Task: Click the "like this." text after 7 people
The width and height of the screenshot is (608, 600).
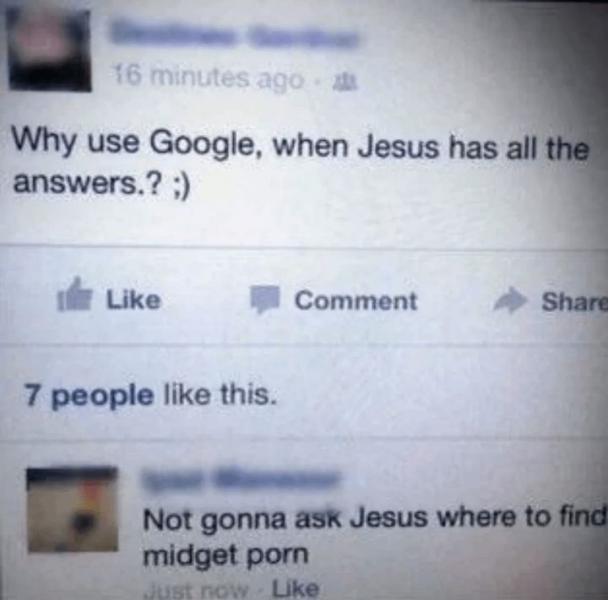Action: pos(221,395)
